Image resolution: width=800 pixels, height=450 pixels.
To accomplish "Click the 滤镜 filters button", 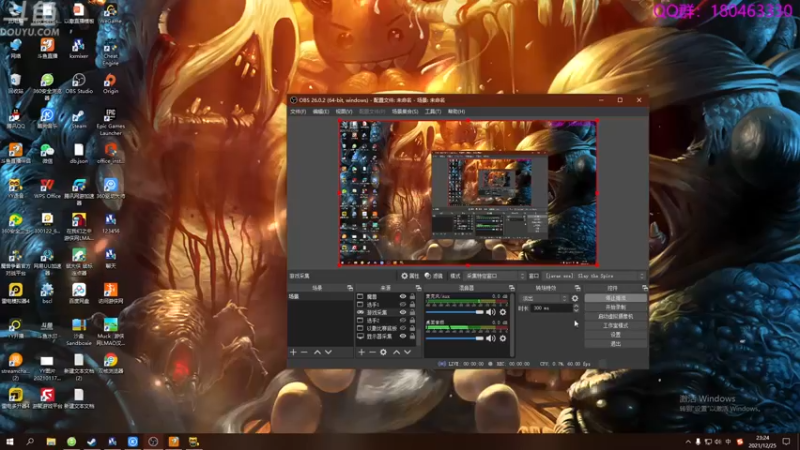I will 433,276.
